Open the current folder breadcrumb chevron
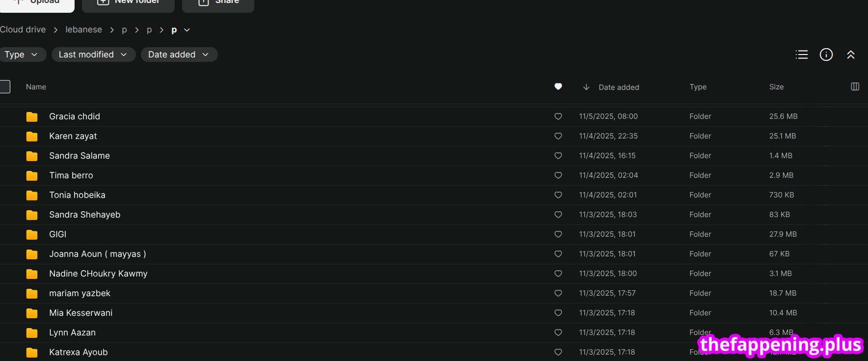 [187, 30]
